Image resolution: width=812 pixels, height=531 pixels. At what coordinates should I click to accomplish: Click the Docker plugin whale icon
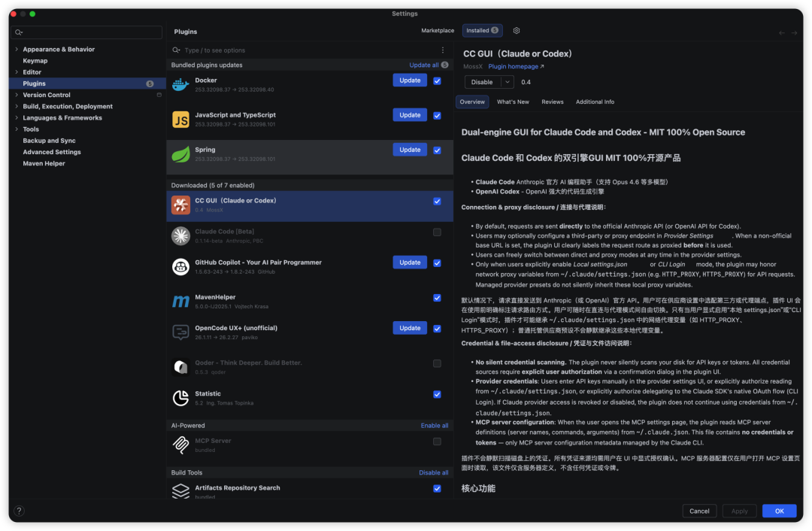pos(180,84)
